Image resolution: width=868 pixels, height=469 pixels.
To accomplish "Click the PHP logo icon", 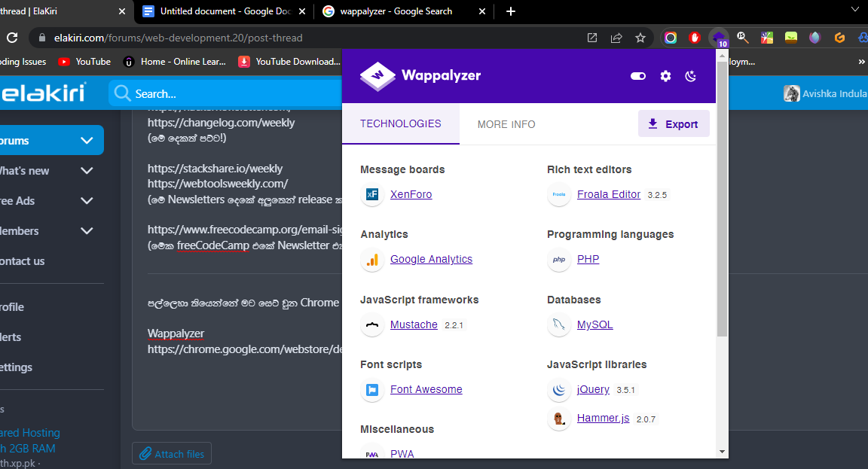I will point(559,260).
